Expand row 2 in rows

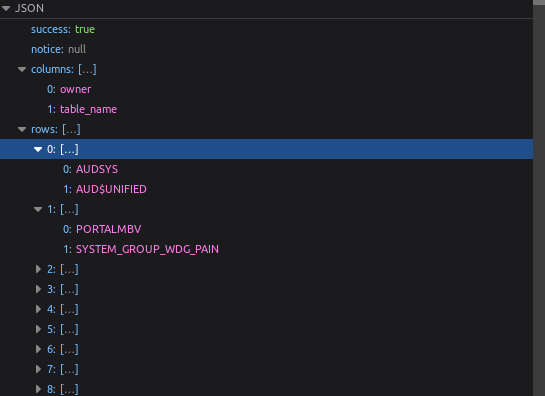(x=38, y=269)
